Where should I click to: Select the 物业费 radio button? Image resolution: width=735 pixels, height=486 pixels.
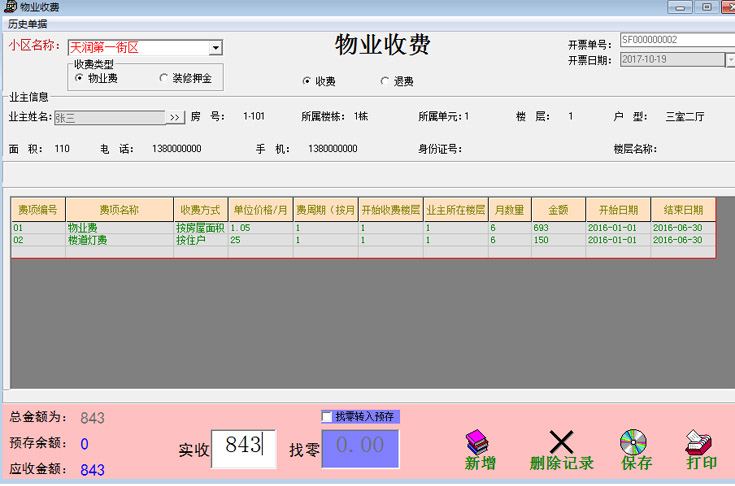click(79, 78)
